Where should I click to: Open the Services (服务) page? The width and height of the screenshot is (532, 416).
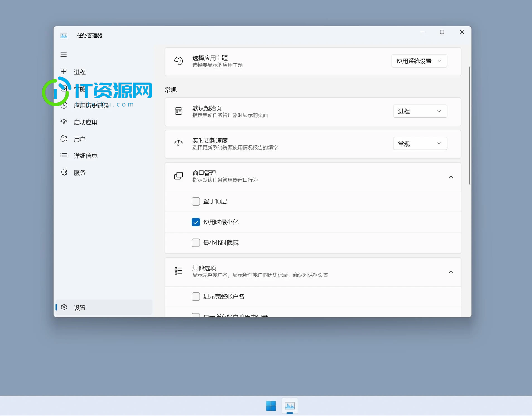(x=104, y=172)
